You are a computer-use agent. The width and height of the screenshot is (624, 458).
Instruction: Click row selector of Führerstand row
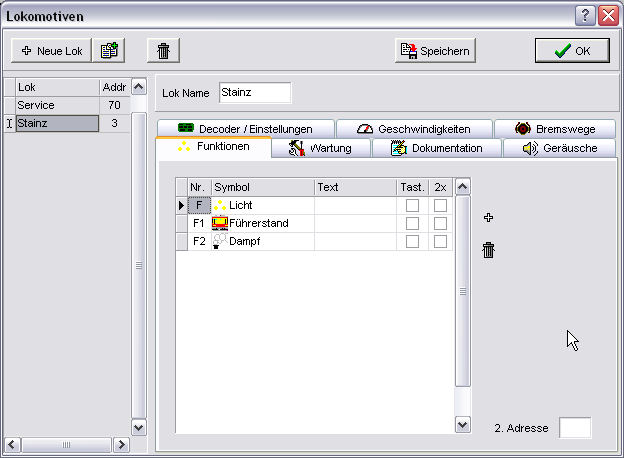pyautogui.click(x=181, y=223)
